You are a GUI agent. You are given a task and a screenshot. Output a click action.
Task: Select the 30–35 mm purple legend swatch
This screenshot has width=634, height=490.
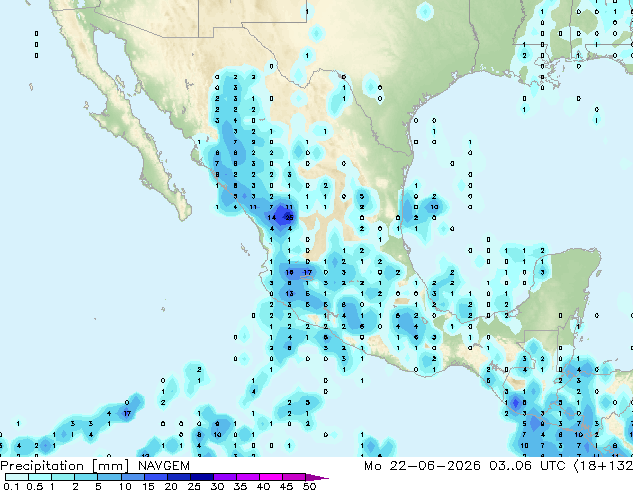(x=224, y=477)
